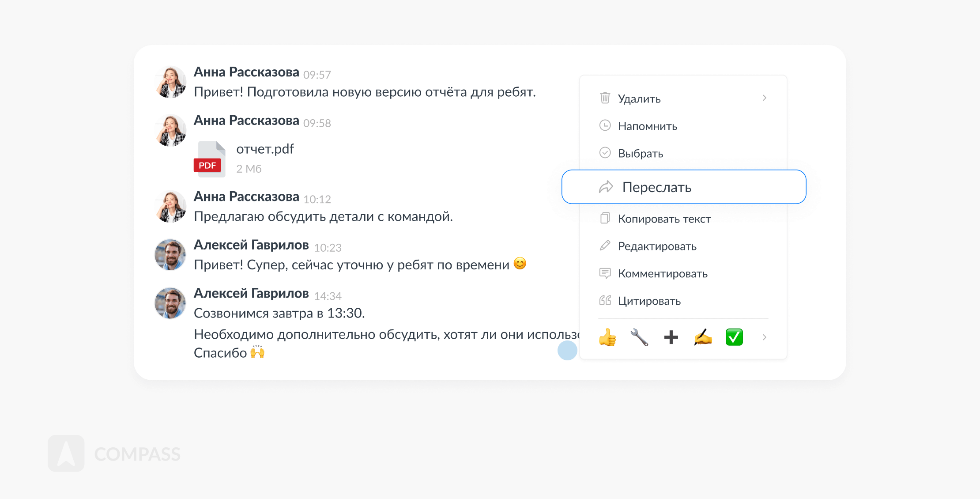Click Цитировать menu entry

(649, 301)
